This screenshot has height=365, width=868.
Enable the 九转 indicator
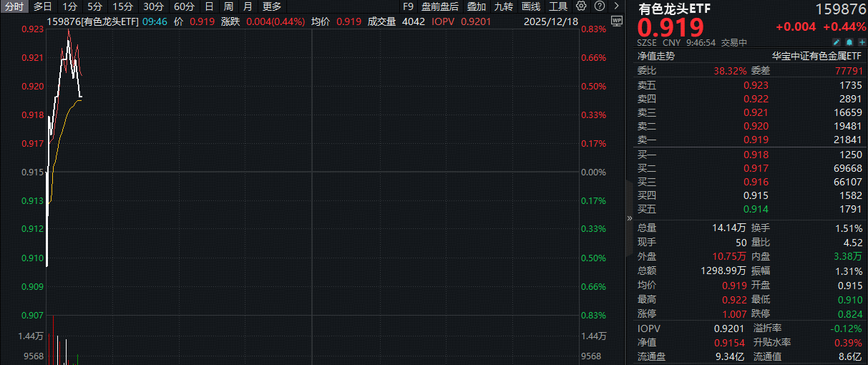(504, 6)
